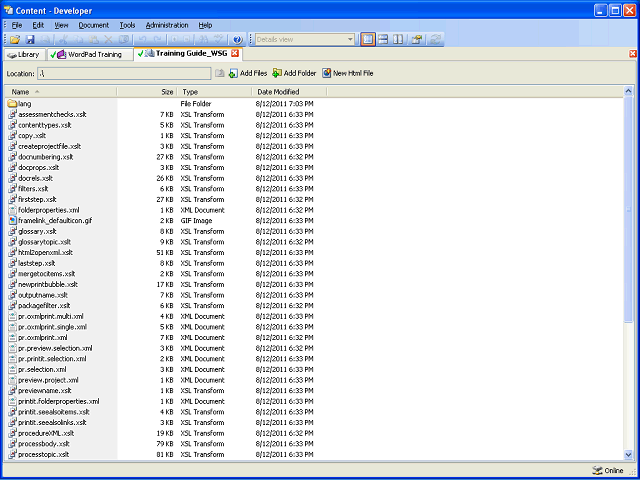This screenshot has height=480, width=640.
Task: Click the refresh icon at toolbar end
Action: (435, 40)
